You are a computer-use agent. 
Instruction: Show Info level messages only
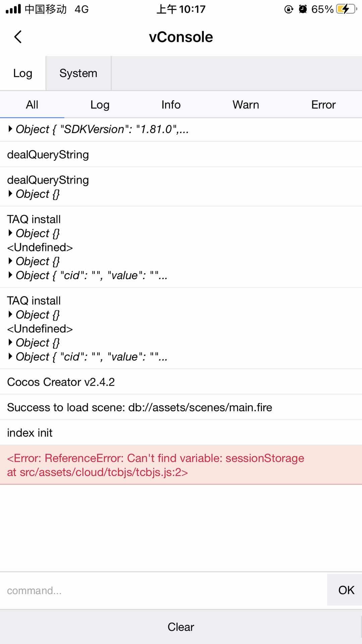171,105
